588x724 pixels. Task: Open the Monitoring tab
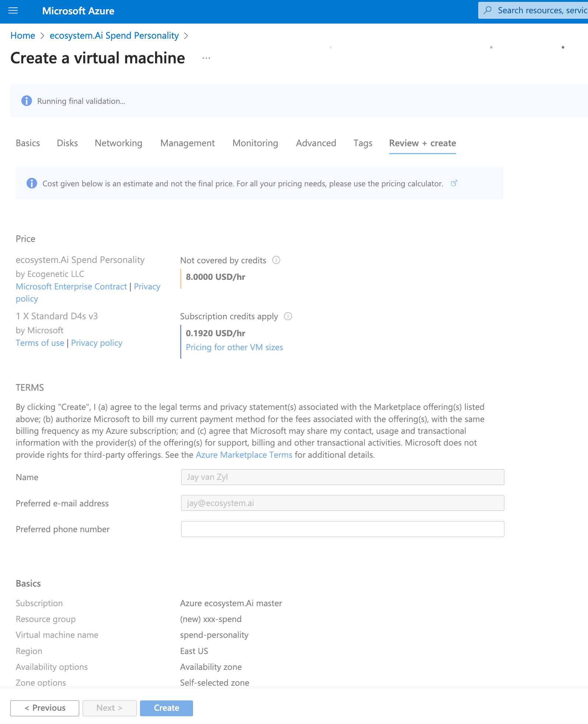[255, 143]
